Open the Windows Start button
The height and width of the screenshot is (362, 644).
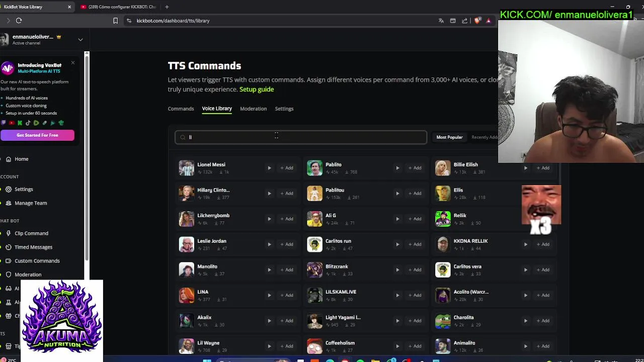206,360
